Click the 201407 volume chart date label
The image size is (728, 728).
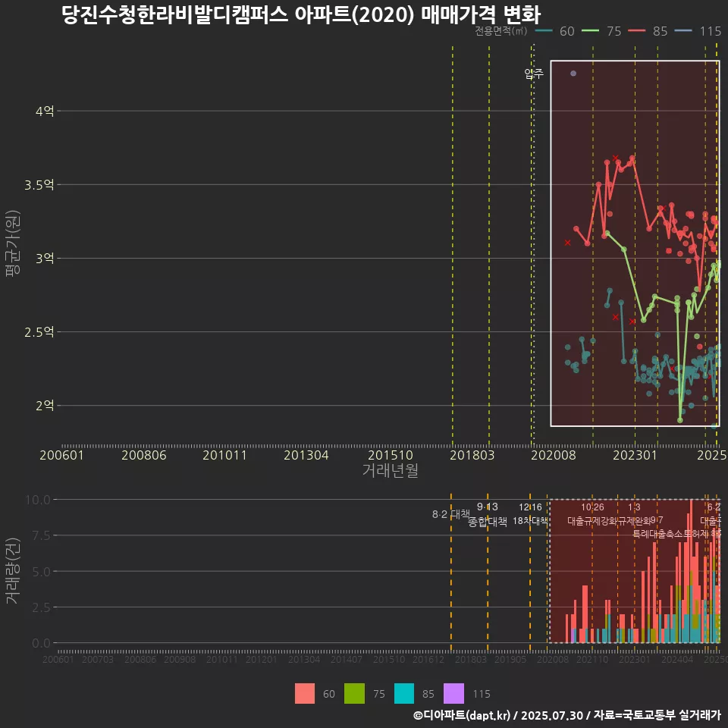click(x=347, y=659)
